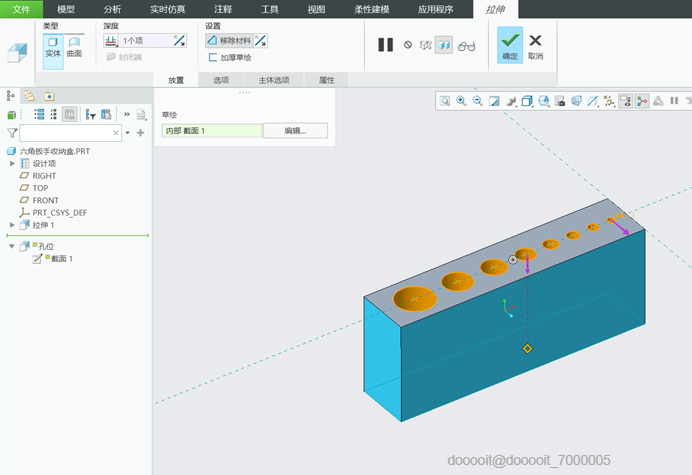Open the 选项 options tab

[221, 80]
